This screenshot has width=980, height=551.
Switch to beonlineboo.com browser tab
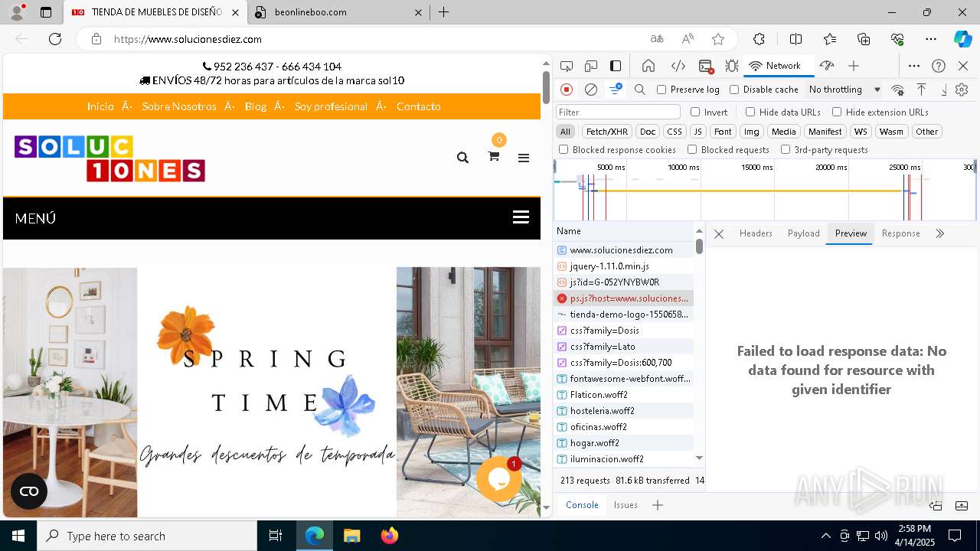[338, 12]
